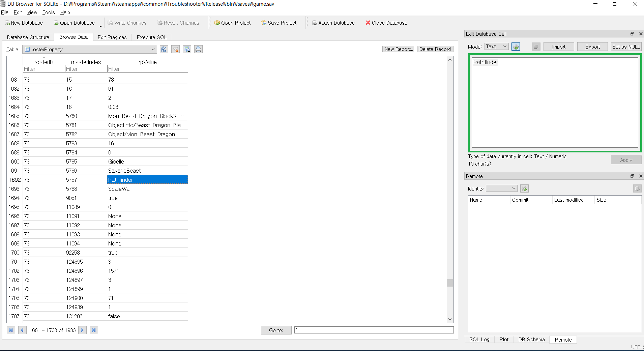Sort by the rpValue column header

coord(147,62)
